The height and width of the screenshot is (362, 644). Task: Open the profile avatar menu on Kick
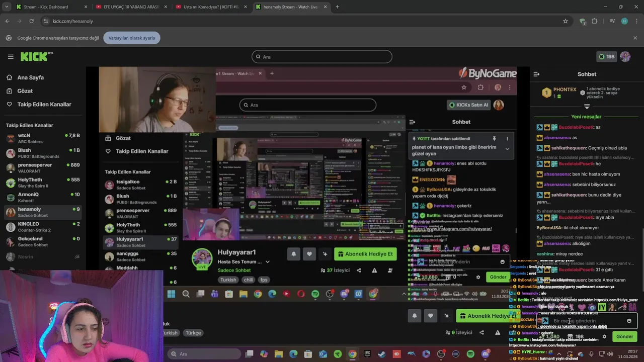(625, 57)
